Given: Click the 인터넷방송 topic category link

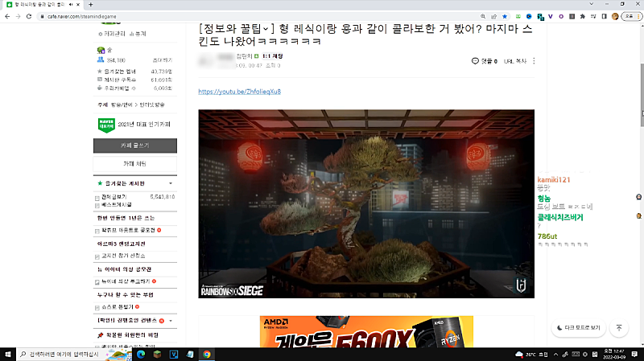Looking at the screenshot, I should pyautogui.click(x=152, y=105).
